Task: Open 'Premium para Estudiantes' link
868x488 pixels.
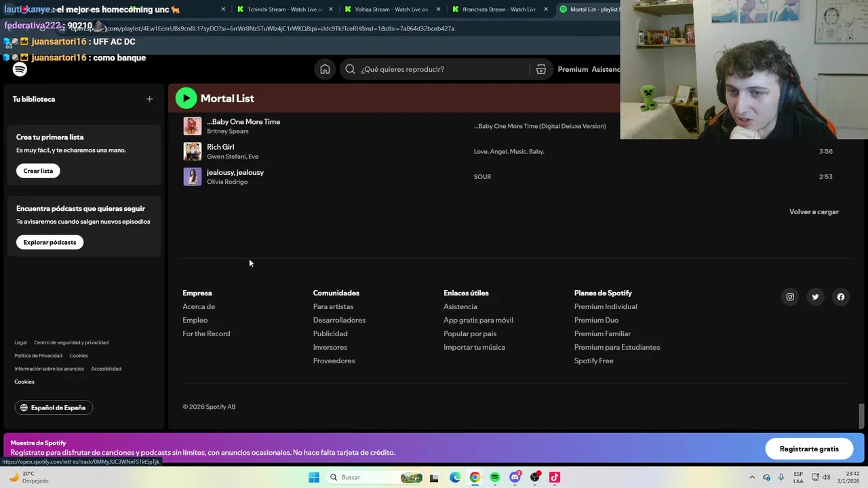Action: click(617, 347)
